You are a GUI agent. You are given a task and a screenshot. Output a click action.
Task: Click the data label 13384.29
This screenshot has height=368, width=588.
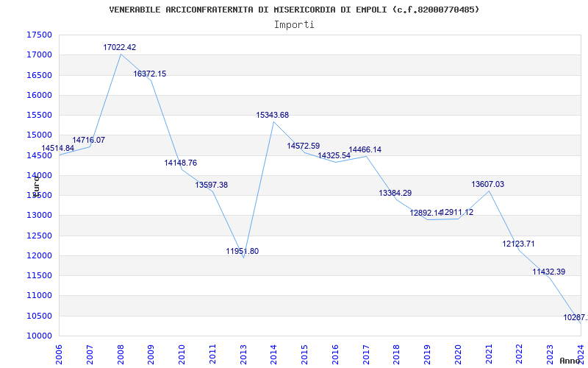point(395,193)
